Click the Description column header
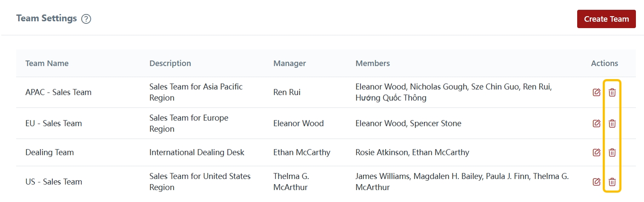This screenshot has height=202, width=644. (170, 63)
